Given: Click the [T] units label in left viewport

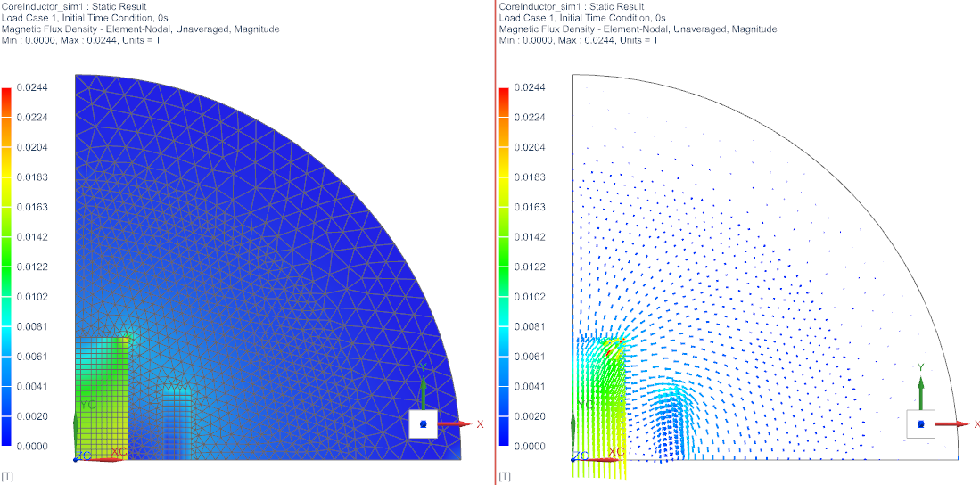Looking at the screenshot, I should (7, 477).
